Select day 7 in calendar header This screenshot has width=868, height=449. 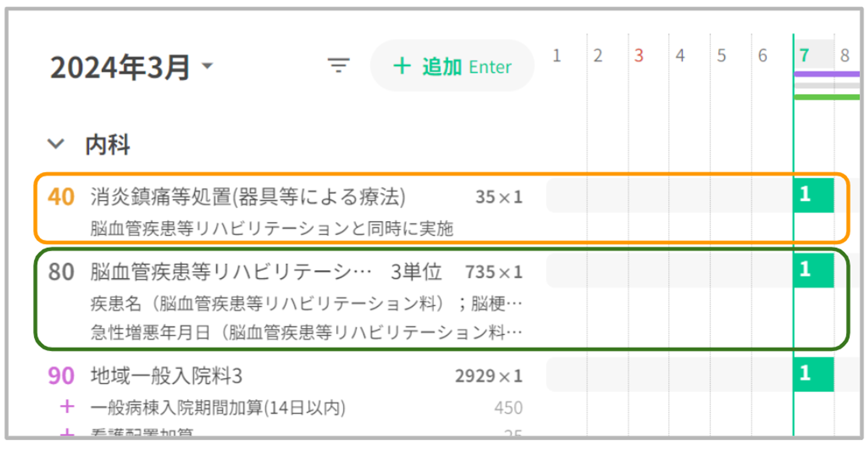[804, 56]
